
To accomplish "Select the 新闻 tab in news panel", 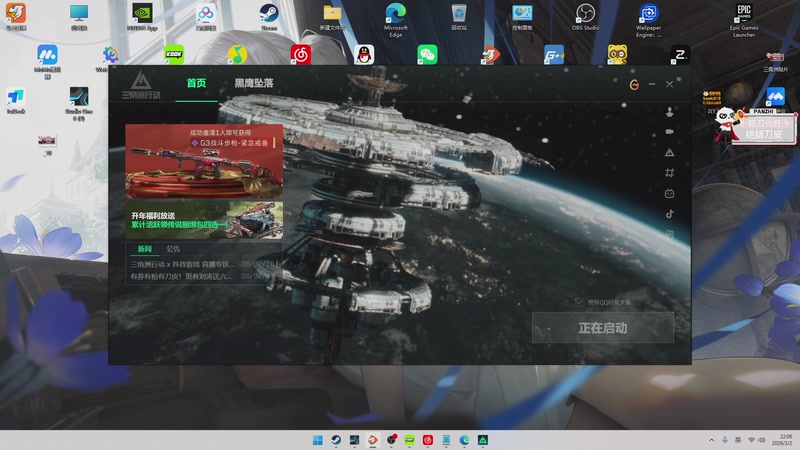I will point(144,249).
